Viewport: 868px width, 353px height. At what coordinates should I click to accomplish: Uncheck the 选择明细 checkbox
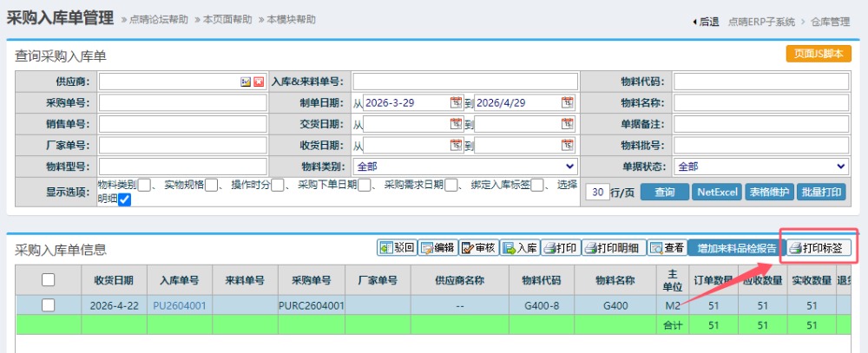pyautogui.click(x=124, y=200)
